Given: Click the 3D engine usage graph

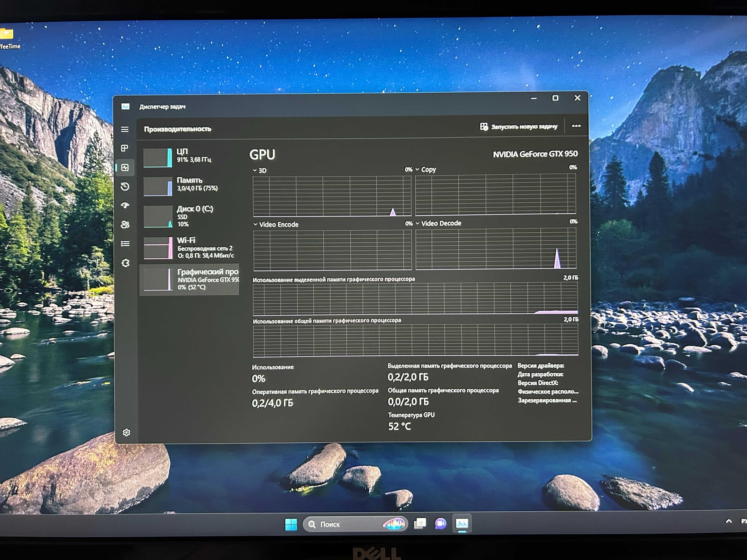Looking at the screenshot, I should pos(332,196).
